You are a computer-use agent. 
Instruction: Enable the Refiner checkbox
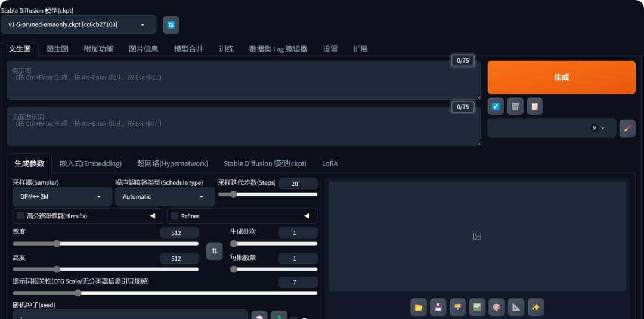pos(174,216)
